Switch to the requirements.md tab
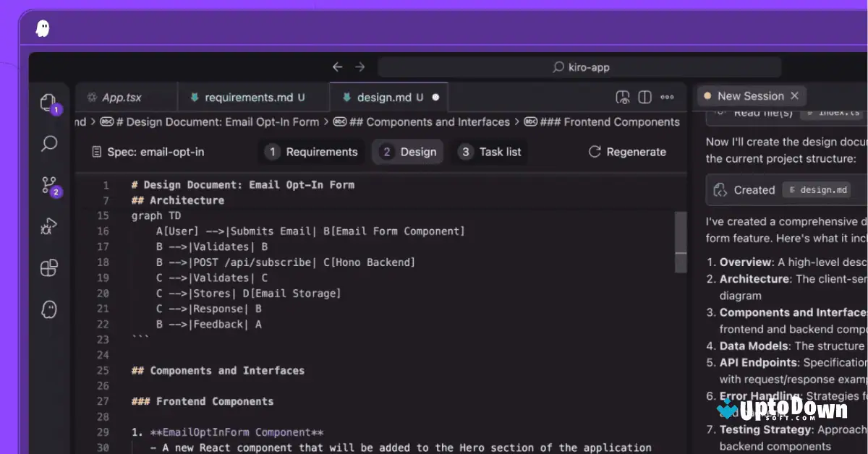868x454 pixels. [253, 96]
